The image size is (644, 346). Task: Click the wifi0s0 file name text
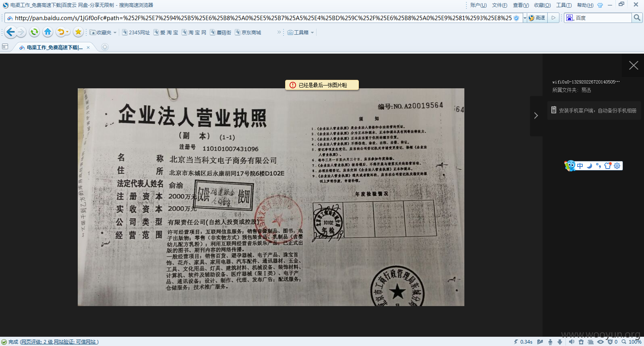[x=586, y=82]
